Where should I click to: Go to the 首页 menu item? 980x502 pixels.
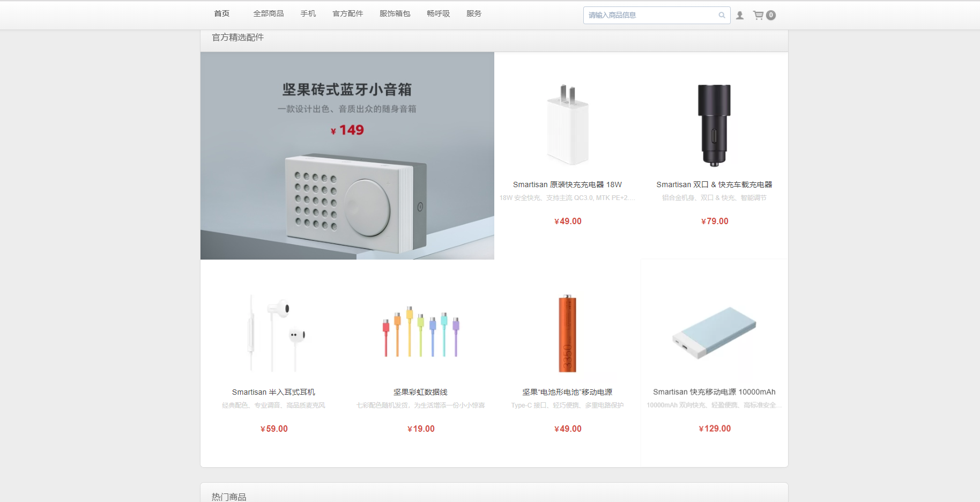click(222, 13)
